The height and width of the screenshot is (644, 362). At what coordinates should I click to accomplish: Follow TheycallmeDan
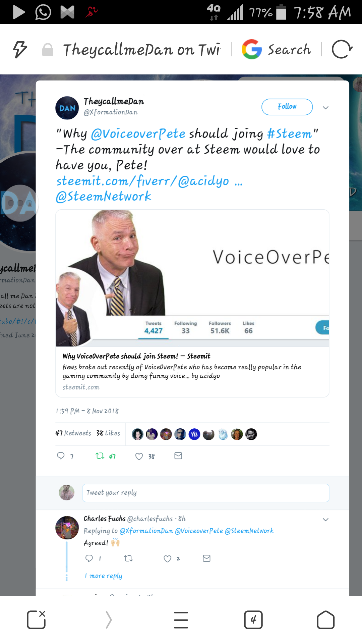tap(287, 107)
